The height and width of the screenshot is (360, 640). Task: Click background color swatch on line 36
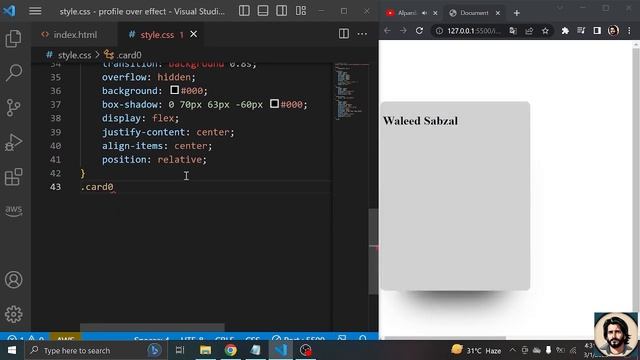pyautogui.click(x=175, y=90)
